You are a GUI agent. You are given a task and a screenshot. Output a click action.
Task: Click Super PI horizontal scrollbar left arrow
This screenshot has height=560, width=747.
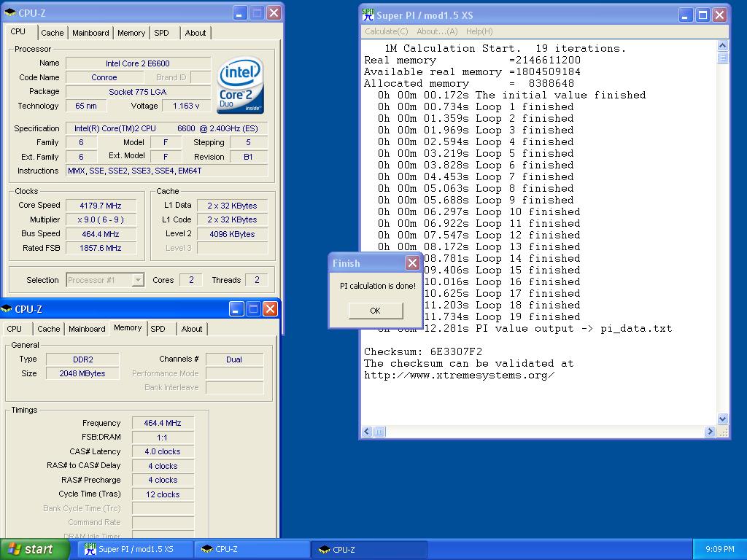tap(367, 432)
